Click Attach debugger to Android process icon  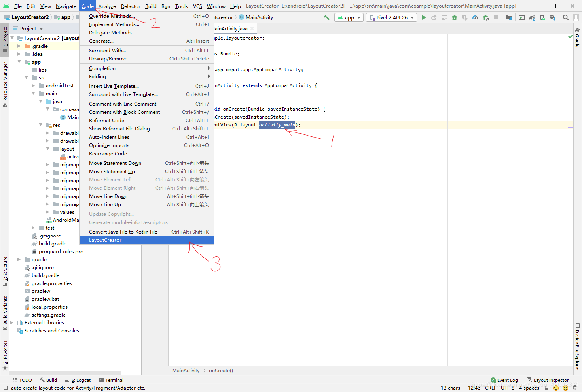[x=485, y=17]
